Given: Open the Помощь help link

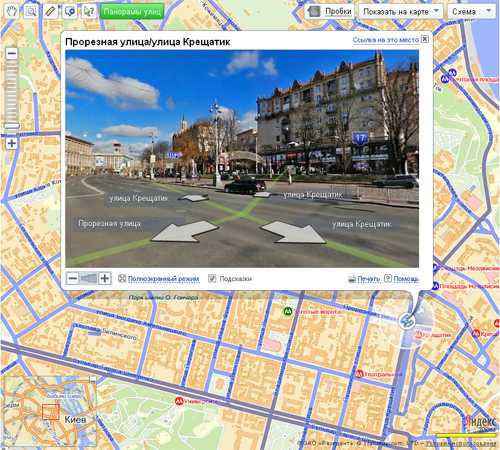Looking at the screenshot, I should (406, 279).
